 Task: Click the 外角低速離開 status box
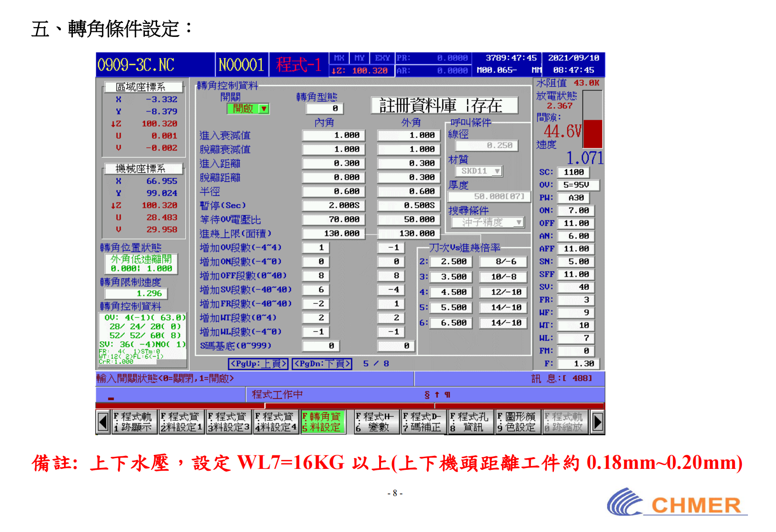click(140, 264)
